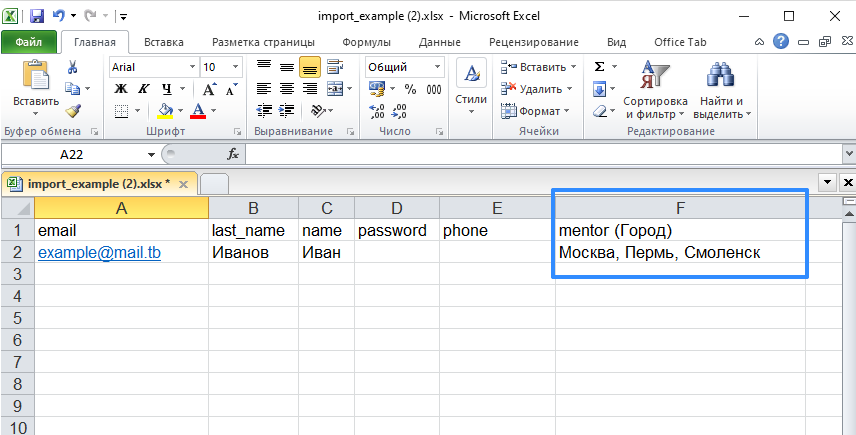
Task: Open Excel help question mark
Action: 781,42
